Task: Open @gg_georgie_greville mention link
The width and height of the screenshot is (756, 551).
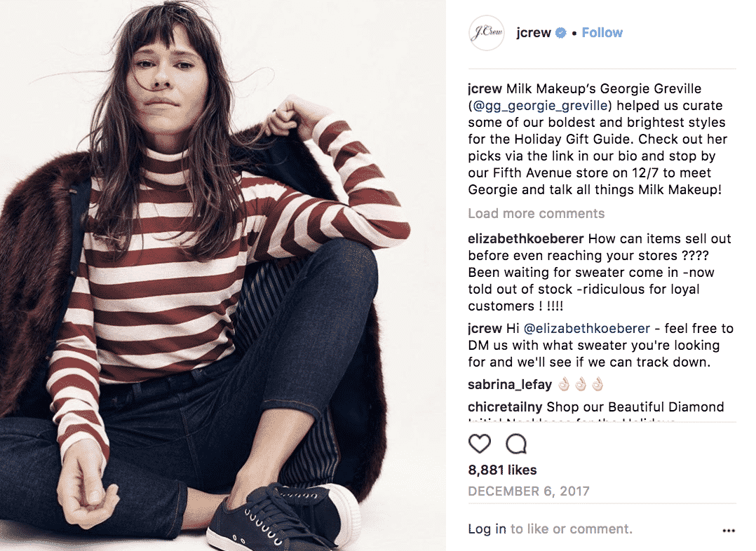Action: (x=540, y=106)
